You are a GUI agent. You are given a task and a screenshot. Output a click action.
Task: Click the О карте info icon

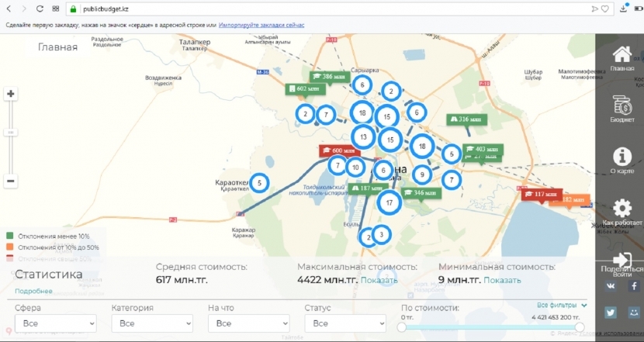621,157
